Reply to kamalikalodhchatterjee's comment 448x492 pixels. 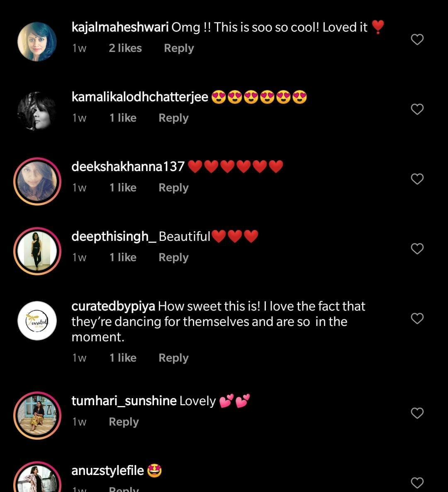pos(173,118)
